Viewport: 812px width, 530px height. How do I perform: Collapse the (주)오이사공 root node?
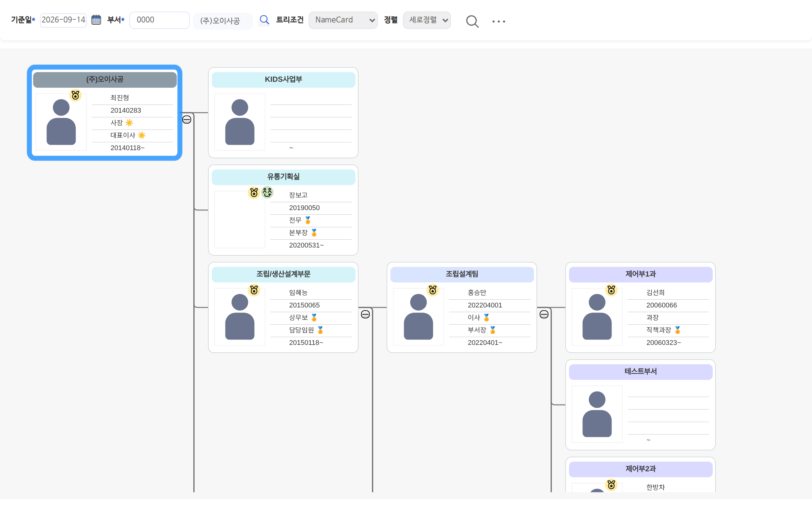coord(187,120)
